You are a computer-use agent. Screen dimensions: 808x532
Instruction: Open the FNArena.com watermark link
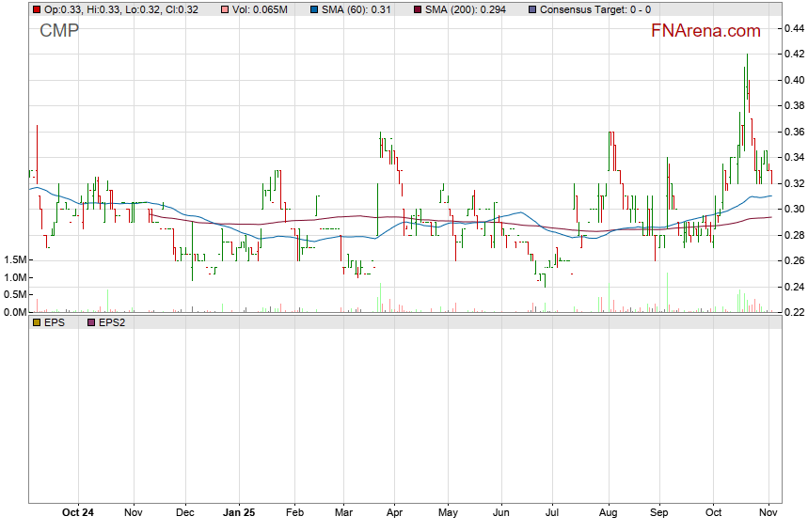click(705, 31)
